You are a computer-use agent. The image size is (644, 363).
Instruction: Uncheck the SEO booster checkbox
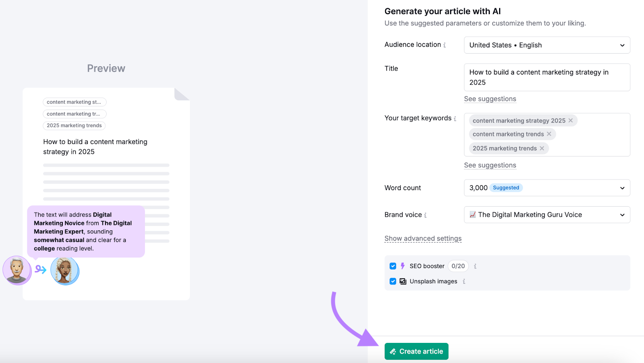(393, 266)
